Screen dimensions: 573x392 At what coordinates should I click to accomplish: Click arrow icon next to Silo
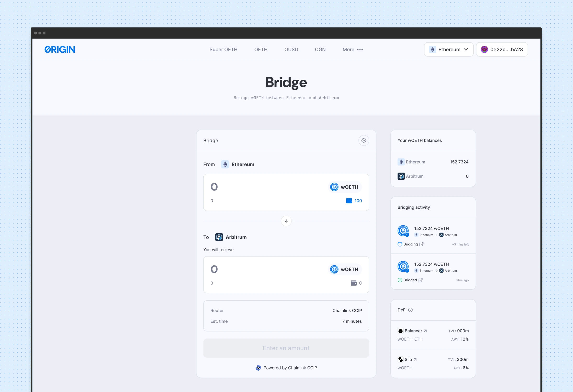(415, 359)
